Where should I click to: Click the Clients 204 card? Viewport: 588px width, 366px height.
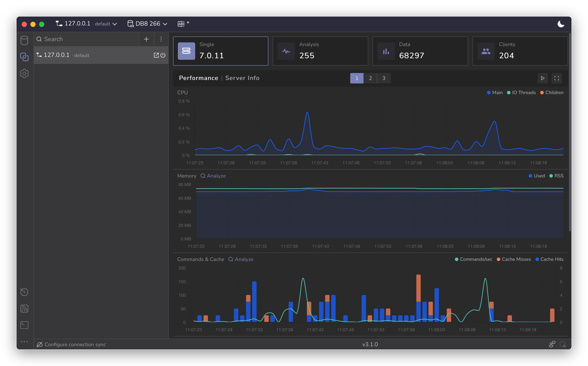click(x=520, y=51)
